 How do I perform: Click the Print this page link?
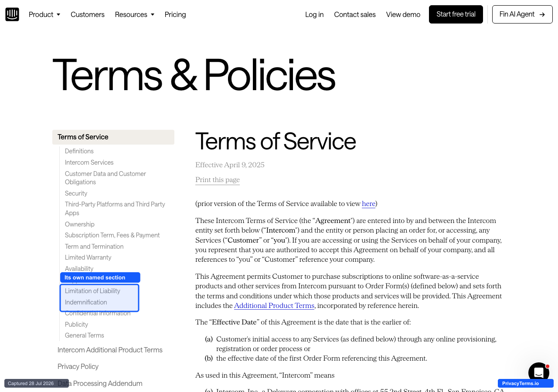[x=218, y=180]
